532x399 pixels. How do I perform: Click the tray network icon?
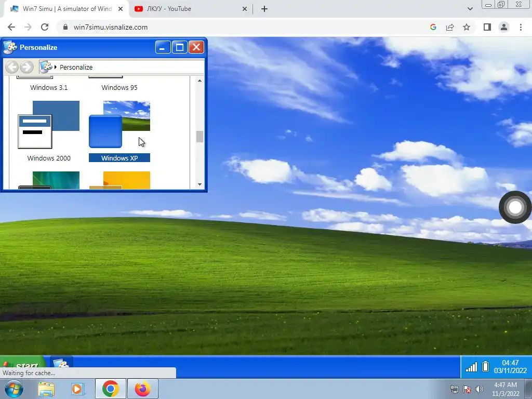click(454, 389)
